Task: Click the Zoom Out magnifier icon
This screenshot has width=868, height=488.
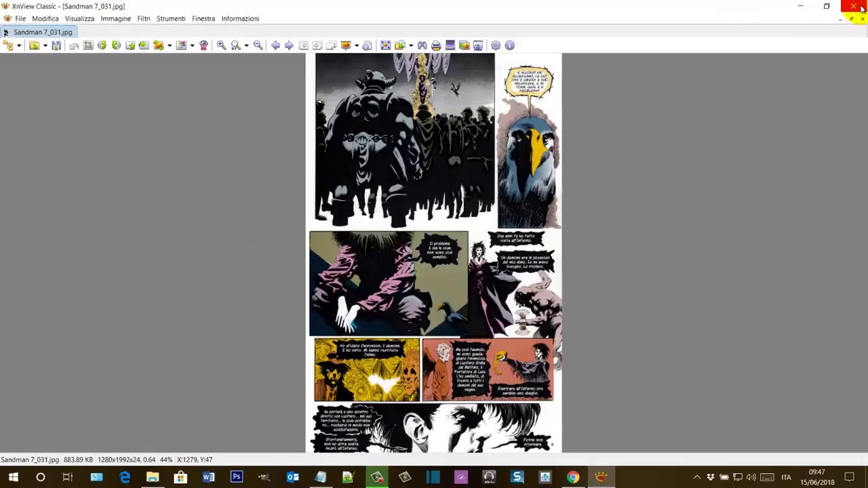Action: (x=258, y=45)
